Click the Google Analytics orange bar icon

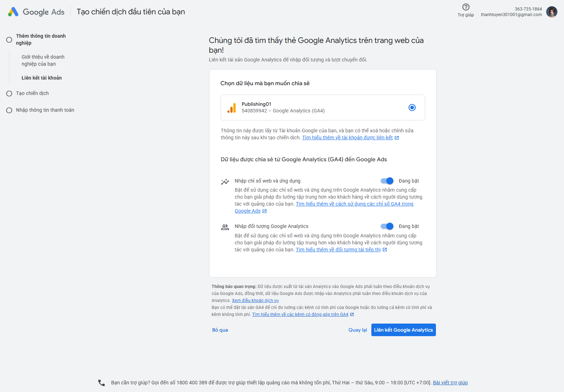[x=231, y=108]
